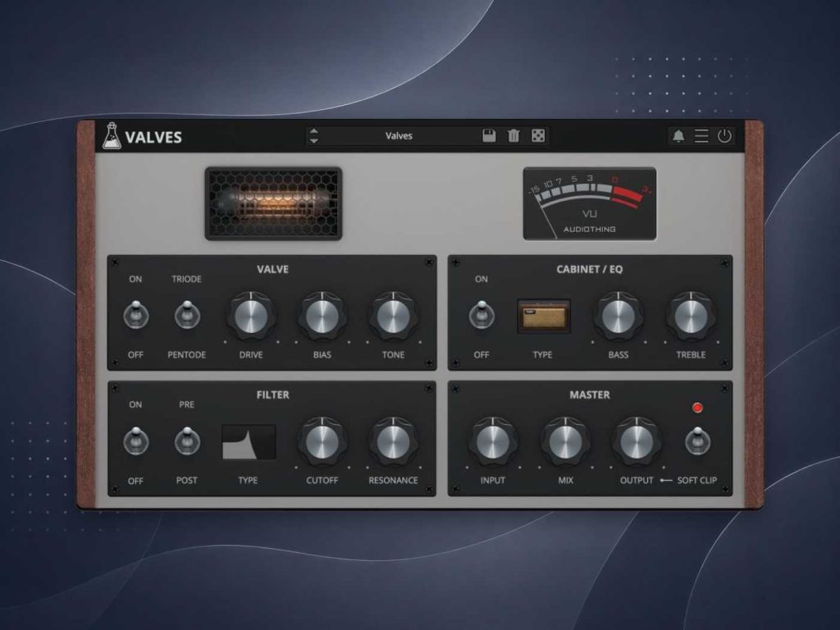This screenshot has height=630, width=840.
Task: Click the master Output knob
Action: 637,442
